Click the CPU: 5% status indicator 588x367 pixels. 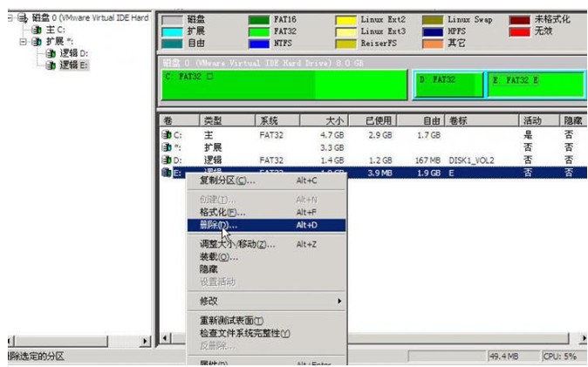pos(559,357)
